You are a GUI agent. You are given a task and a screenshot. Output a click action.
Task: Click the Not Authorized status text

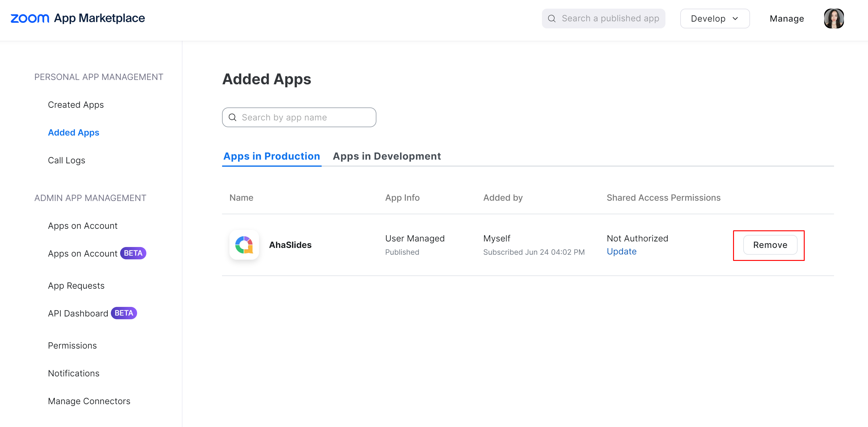click(x=637, y=239)
